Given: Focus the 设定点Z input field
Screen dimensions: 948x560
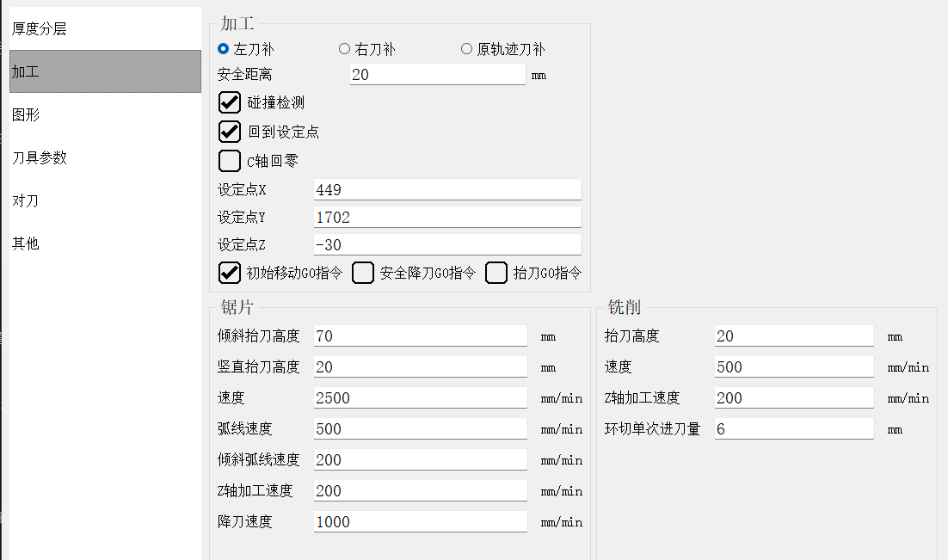Looking at the screenshot, I should [x=447, y=245].
